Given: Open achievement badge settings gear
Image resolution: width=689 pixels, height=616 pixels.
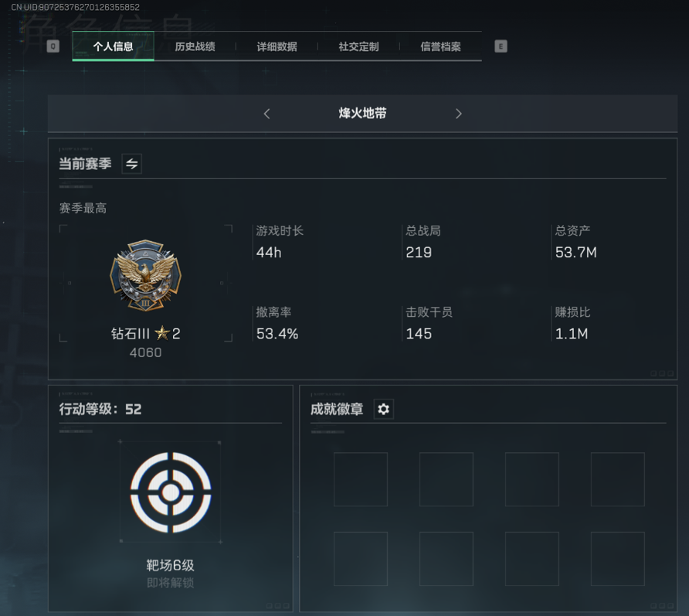Looking at the screenshot, I should click(384, 410).
